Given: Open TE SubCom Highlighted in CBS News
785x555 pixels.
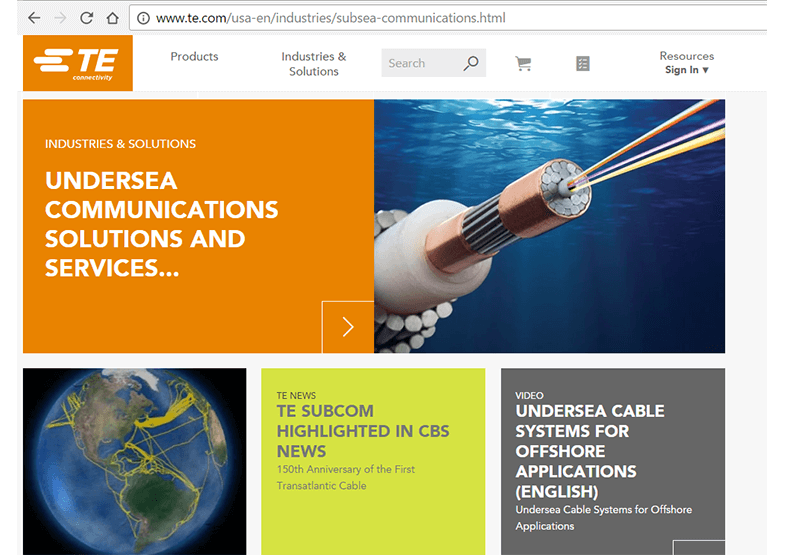Looking at the screenshot, I should click(x=363, y=431).
